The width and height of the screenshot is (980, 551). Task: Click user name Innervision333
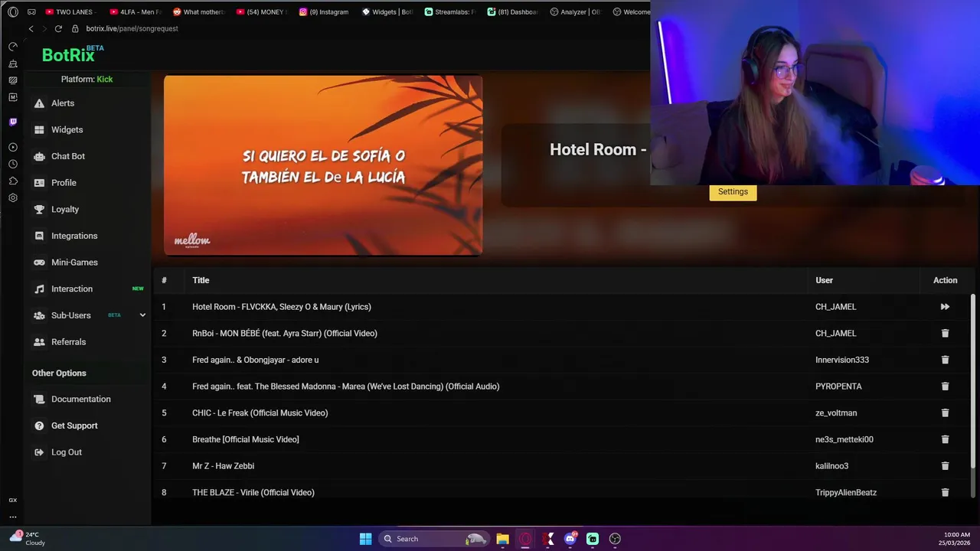point(842,360)
